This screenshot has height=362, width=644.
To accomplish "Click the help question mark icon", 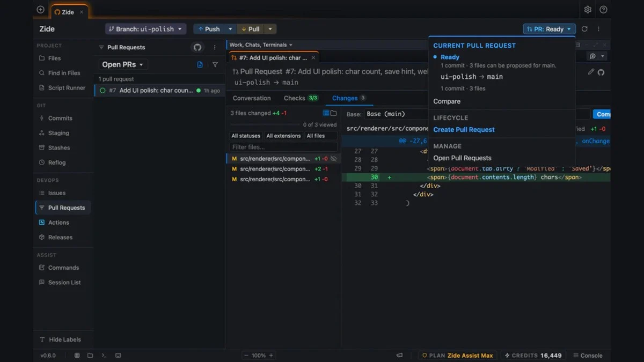I will click(603, 10).
